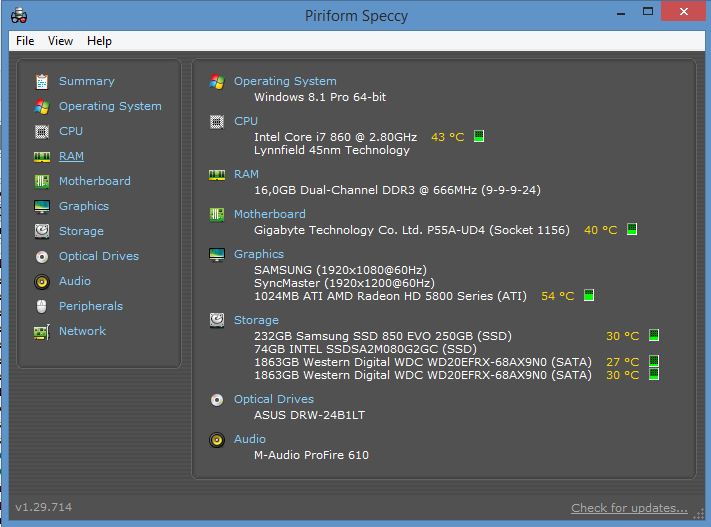
Task: Click the CPU temperature indicator beside 43 °C
Action: pos(479,136)
